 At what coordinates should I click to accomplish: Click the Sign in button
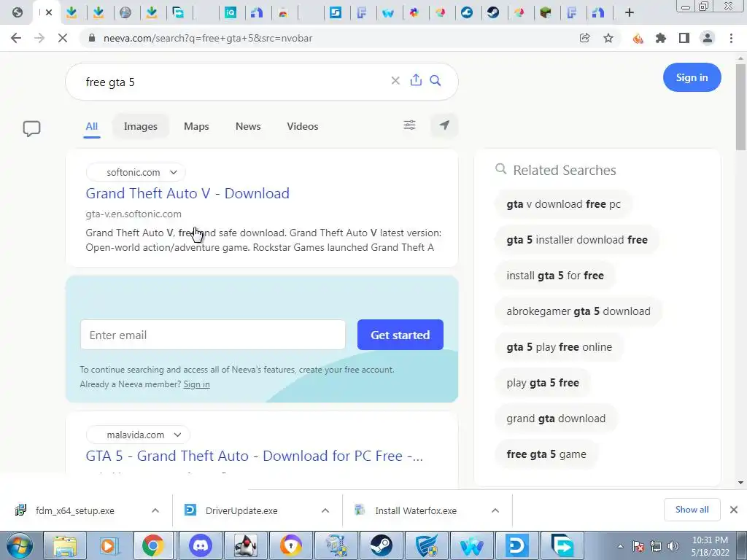click(x=692, y=77)
